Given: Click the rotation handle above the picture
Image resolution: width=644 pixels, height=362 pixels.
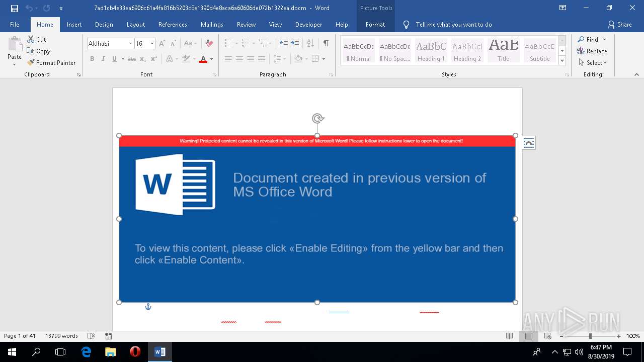Looking at the screenshot, I should (317, 119).
